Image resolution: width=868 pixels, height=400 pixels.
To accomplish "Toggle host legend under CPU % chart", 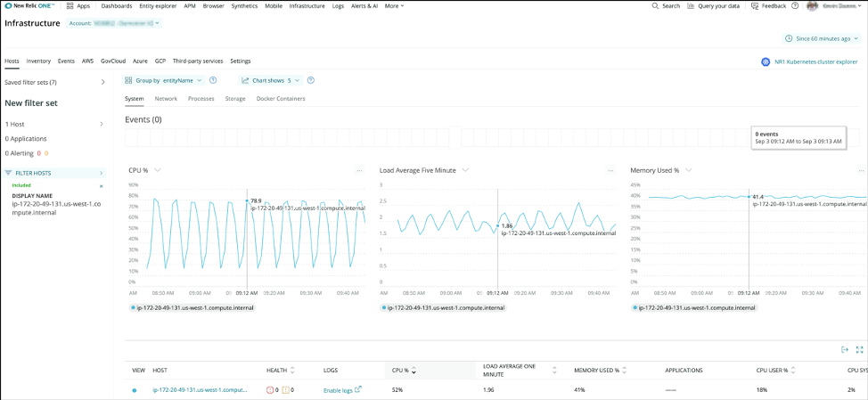I will point(192,307).
